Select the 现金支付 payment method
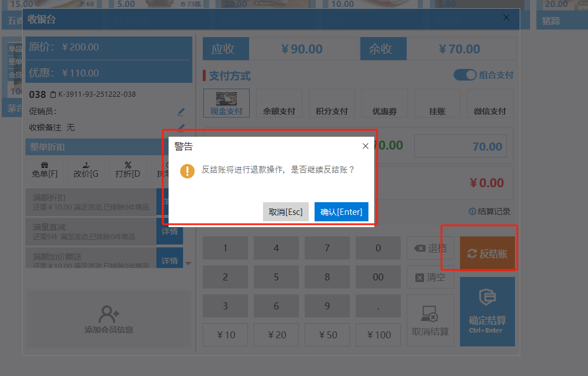Image resolution: width=588 pixels, height=376 pixels. click(227, 103)
